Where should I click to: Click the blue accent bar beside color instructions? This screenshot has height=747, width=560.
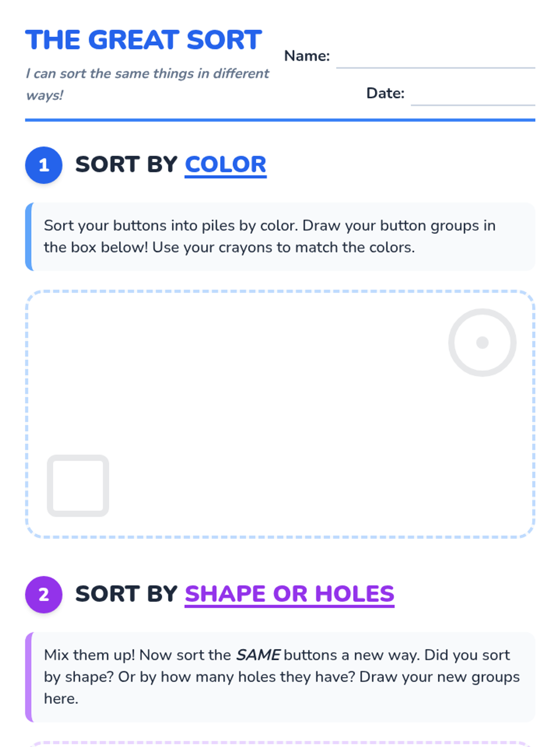tap(29, 236)
